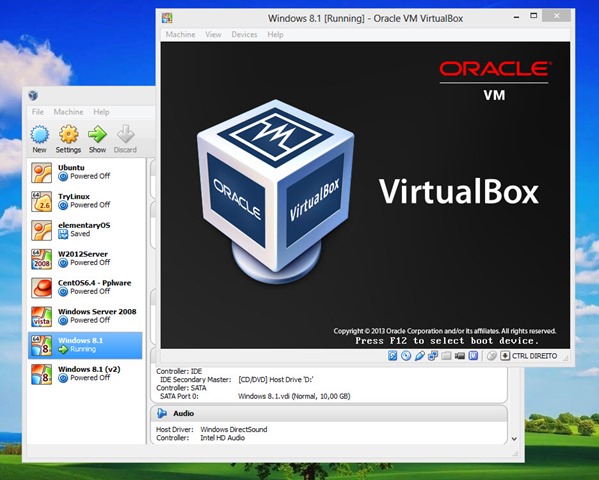Click the Audio section header
This screenshot has height=480, width=599.
[329, 414]
